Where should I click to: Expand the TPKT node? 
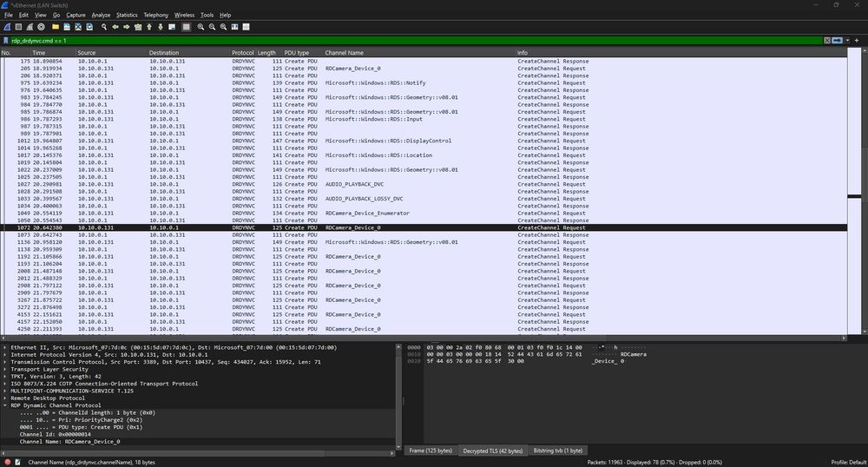click(5, 376)
